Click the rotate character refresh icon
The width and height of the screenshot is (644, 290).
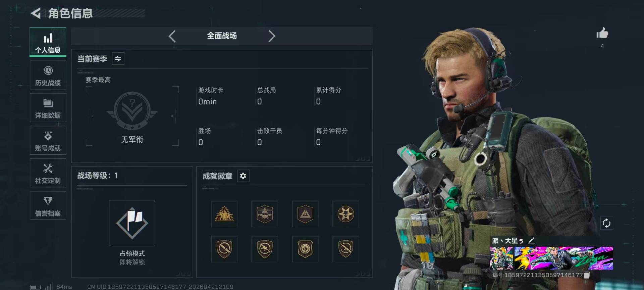pyautogui.click(x=606, y=223)
